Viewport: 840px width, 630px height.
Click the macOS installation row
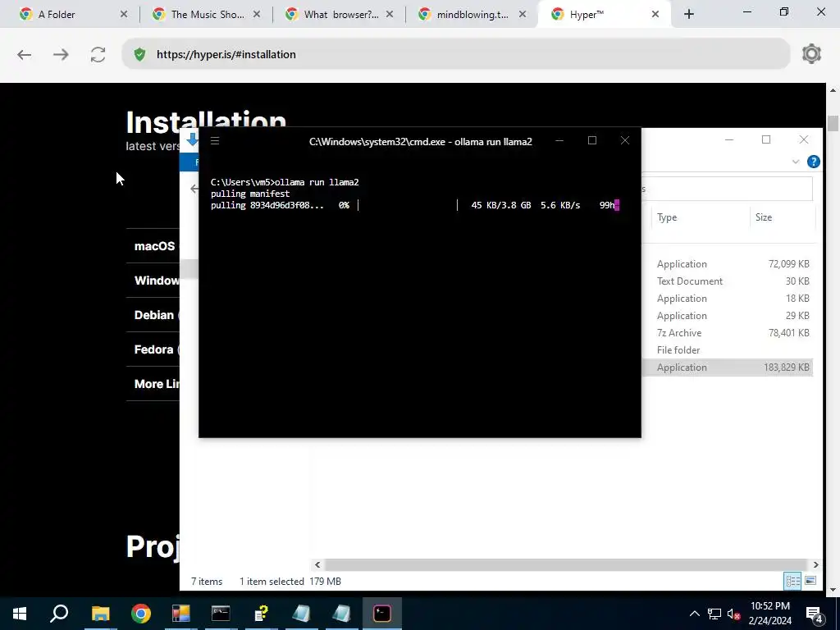[154, 246]
